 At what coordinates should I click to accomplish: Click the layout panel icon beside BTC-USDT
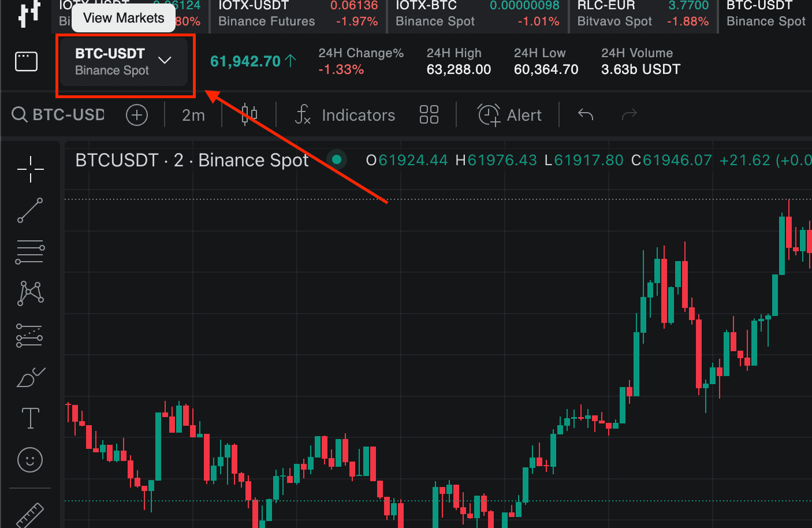click(26, 61)
